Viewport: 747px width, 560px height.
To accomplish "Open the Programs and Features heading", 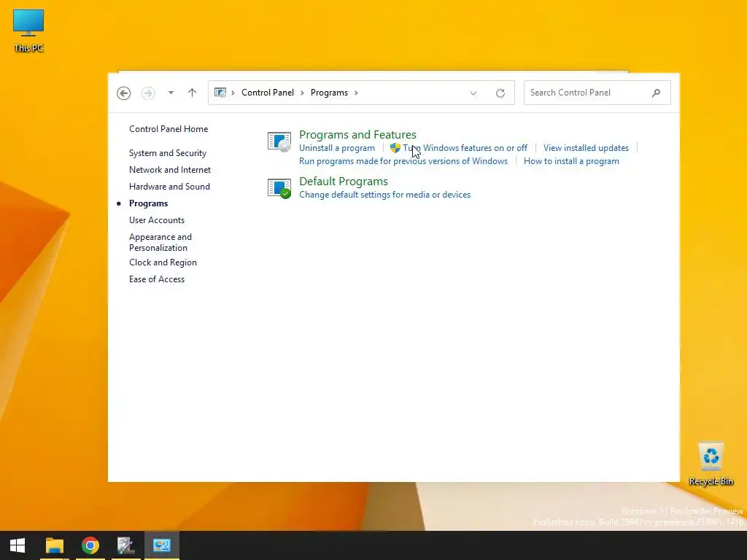I will click(x=357, y=135).
